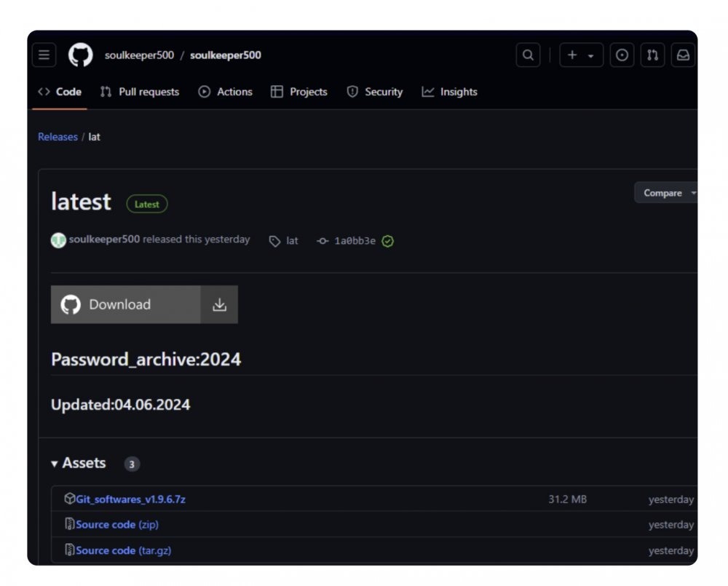Download Source code (tar.gz)
The image size is (728, 586).
124,551
